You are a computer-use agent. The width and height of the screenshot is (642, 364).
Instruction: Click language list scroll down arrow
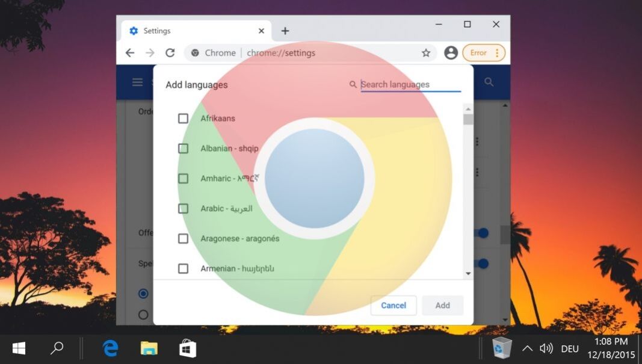(468, 274)
